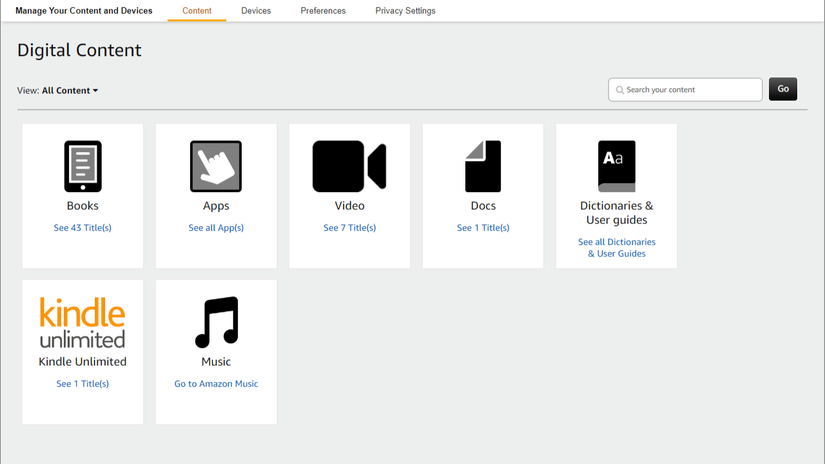The height and width of the screenshot is (464, 825).
Task: Open the See 43 Title(s) link
Action: point(83,228)
